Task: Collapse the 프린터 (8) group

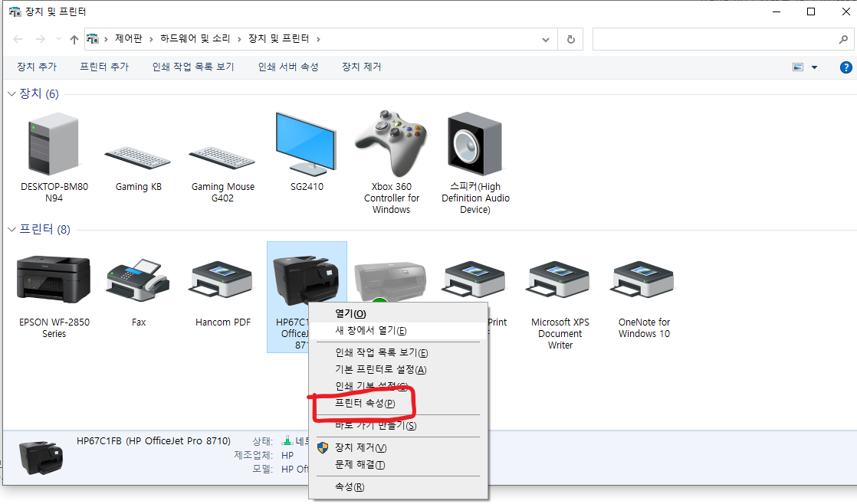Action: click(11, 229)
